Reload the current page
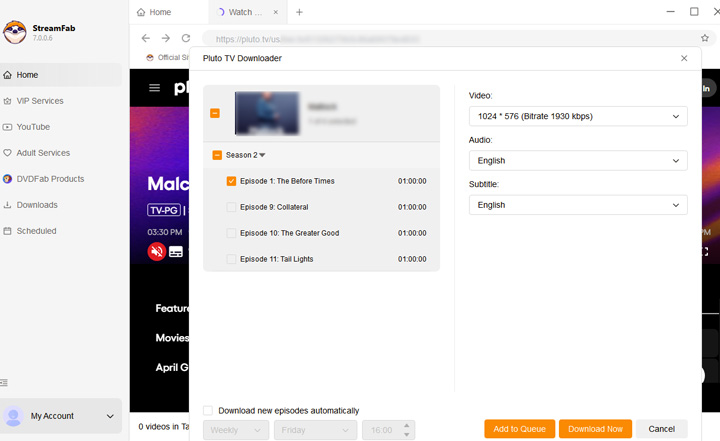The image size is (720, 441). point(186,38)
